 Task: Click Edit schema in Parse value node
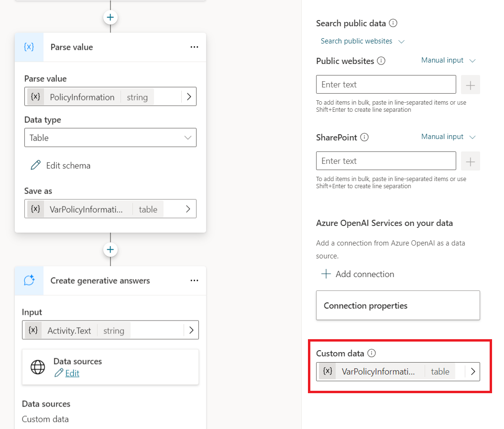pyautogui.click(x=60, y=166)
